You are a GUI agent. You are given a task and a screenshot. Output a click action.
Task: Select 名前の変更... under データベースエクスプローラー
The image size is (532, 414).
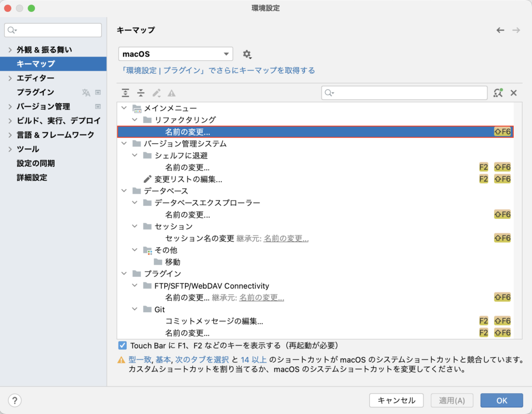point(315,215)
